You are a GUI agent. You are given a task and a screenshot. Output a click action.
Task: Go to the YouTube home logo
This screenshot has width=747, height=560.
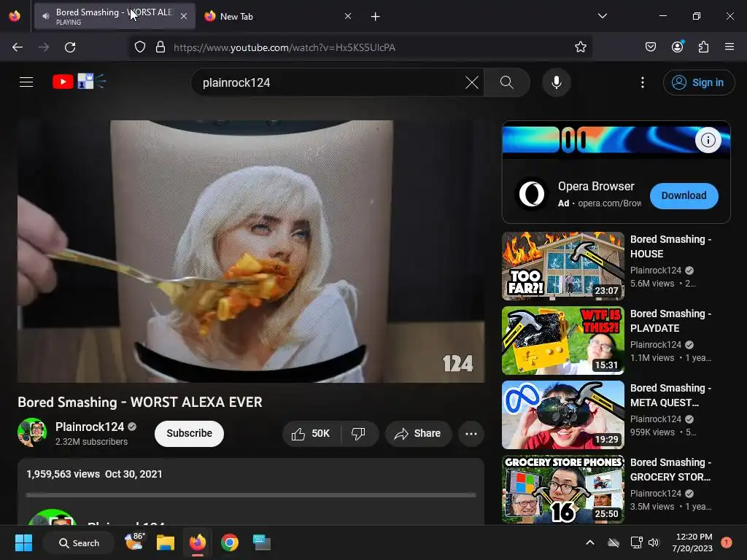tap(79, 82)
